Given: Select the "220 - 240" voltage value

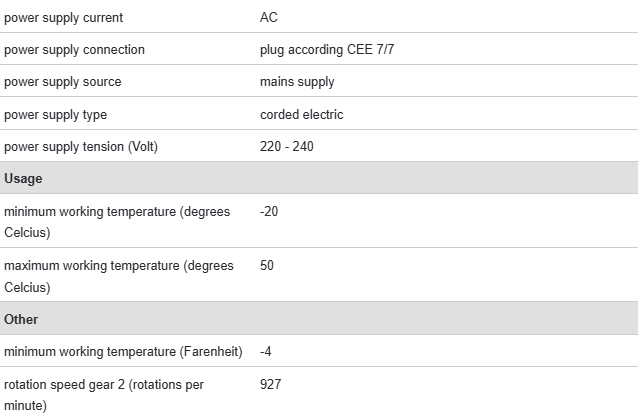Looking at the screenshot, I should point(286,147).
